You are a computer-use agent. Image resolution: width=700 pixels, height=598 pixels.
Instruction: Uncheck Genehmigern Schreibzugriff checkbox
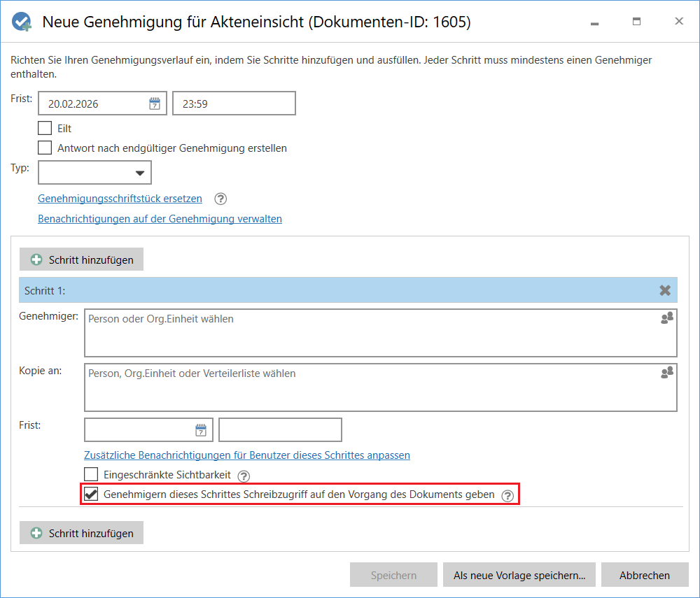(x=91, y=494)
